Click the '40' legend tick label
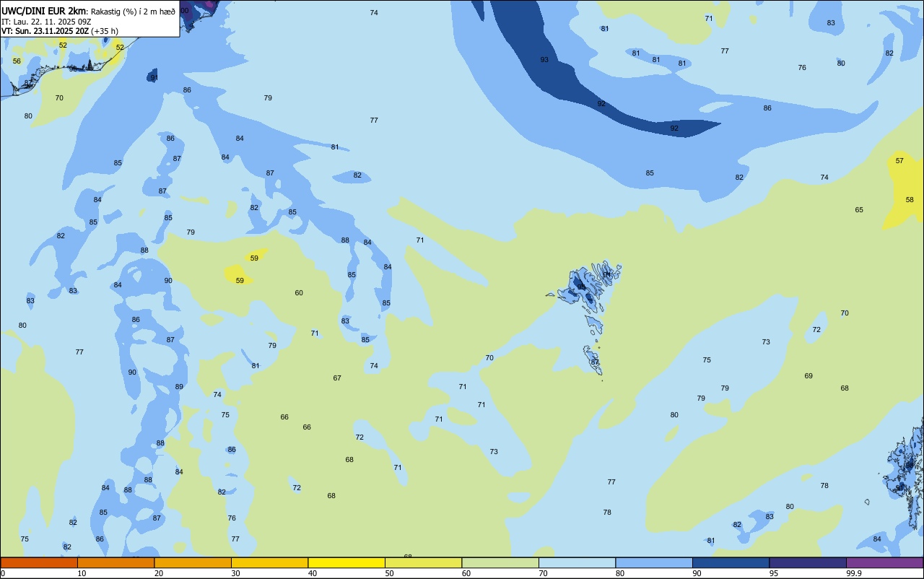The image size is (924, 579). [x=313, y=573]
